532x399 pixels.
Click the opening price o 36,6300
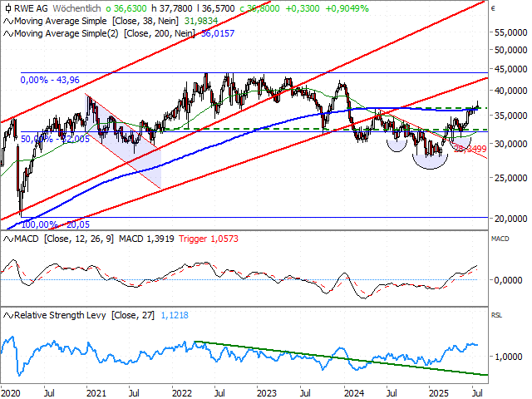[x=126, y=8]
